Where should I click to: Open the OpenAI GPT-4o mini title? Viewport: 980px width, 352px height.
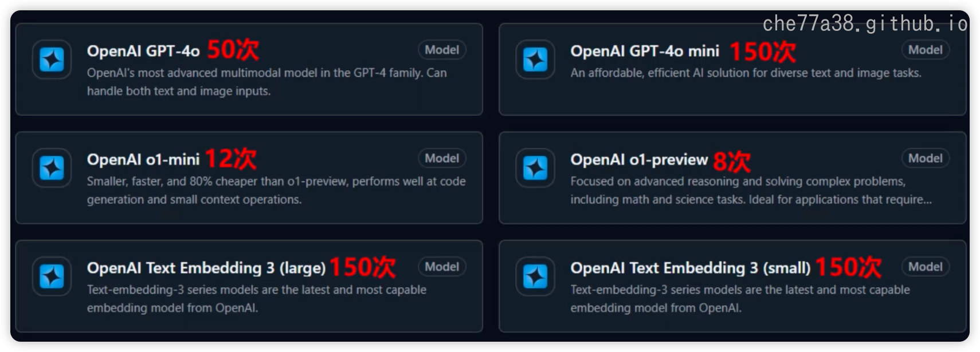pyautogui.click(x=645, y=51)
